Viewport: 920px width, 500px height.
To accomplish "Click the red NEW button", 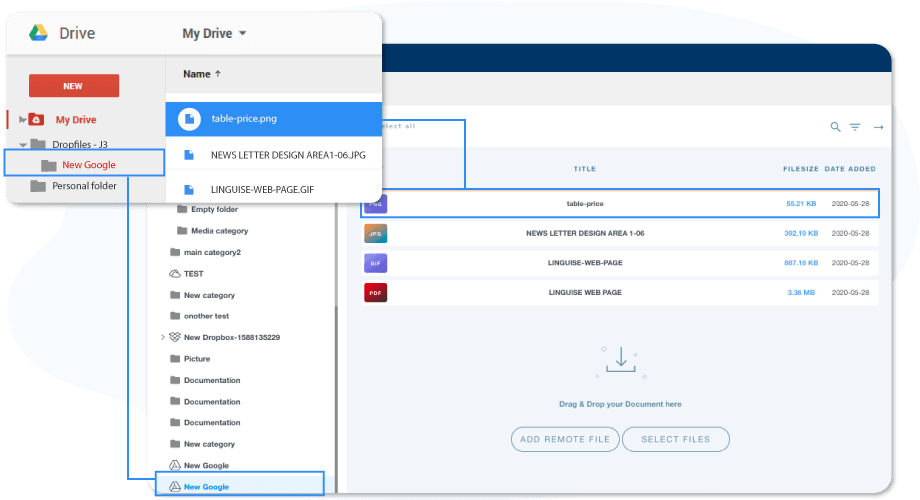I will point(73,86).
